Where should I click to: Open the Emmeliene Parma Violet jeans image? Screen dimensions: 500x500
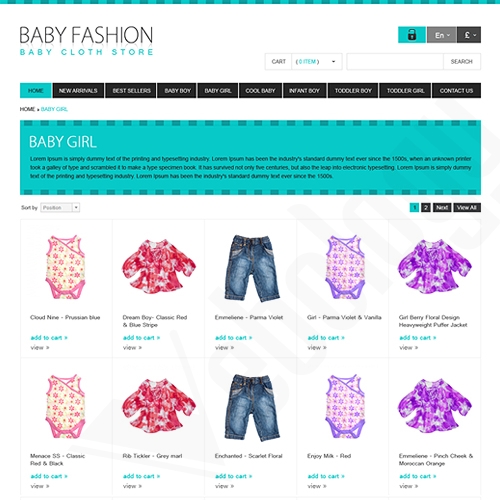pyautogui.click(x=252, y=268)
